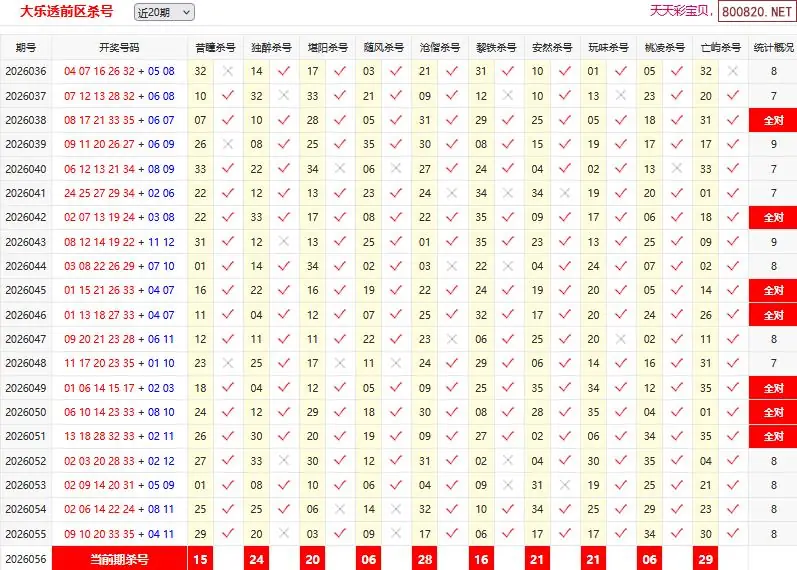Viewport: 797px width, 570px height.
Task: Open the 近20期 period dropdown
Action: tap(164, 12)
